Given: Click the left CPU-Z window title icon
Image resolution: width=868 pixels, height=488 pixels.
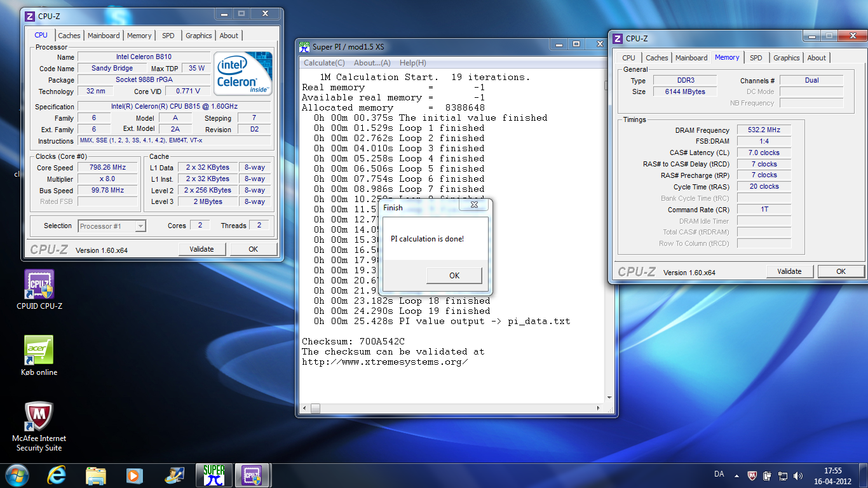Looking at the screenshot, I should click(30, 16).
